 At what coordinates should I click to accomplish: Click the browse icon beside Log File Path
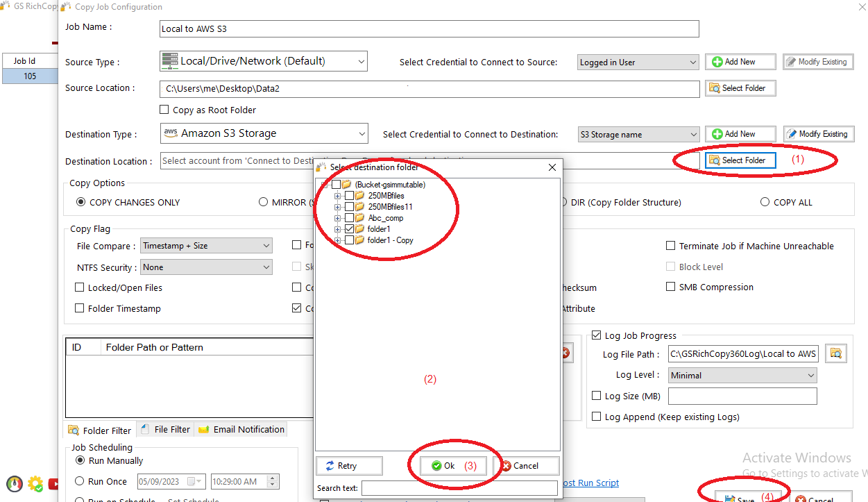coord(836,354)
